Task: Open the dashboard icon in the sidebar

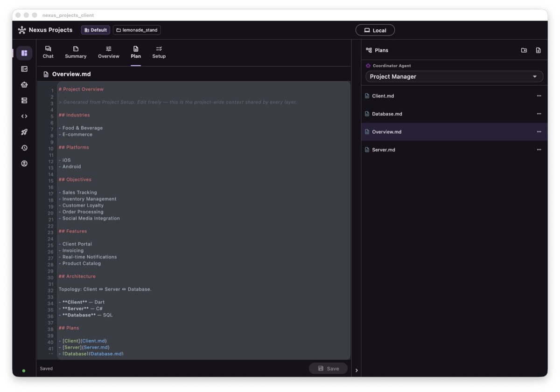Action: point(24,53)
